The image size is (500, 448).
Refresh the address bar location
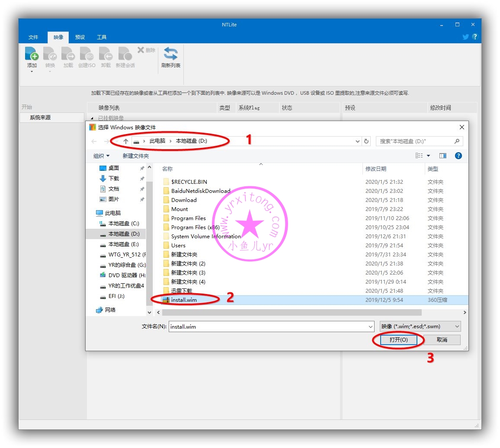click(366, 141)
